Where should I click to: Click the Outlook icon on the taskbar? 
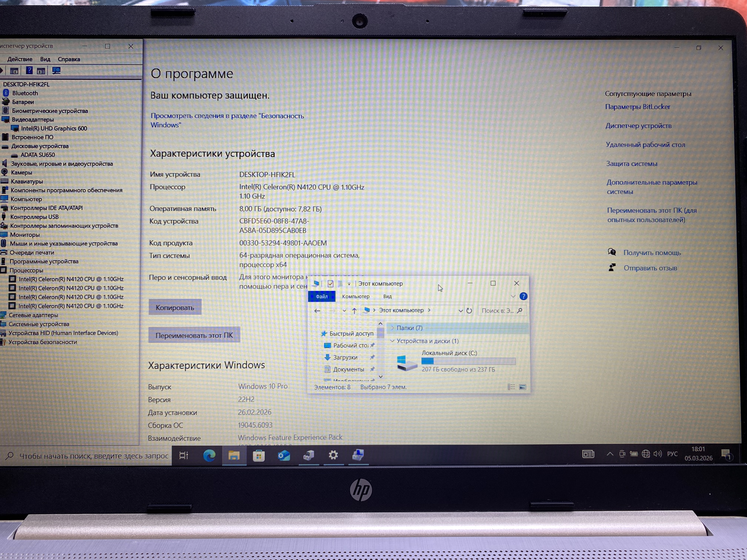point(284,456)
